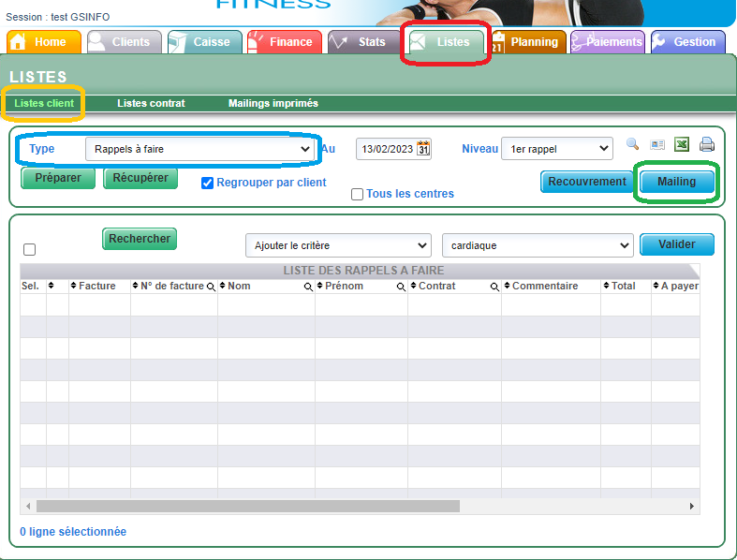Click the date field showing 13/02/2023
The width and height of the screenshot is (737, 560).
click(x=386, y=149)
